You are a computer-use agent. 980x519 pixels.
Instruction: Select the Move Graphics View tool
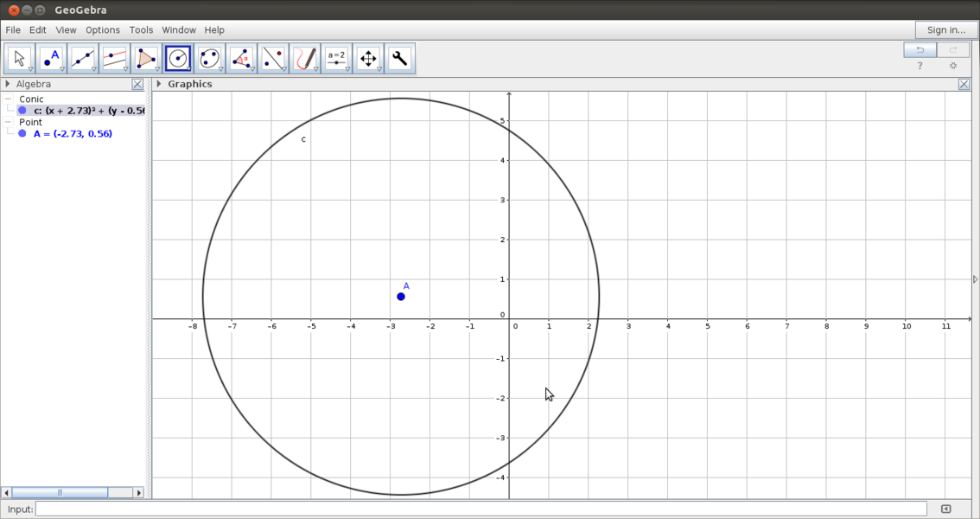tap(368, 58)
